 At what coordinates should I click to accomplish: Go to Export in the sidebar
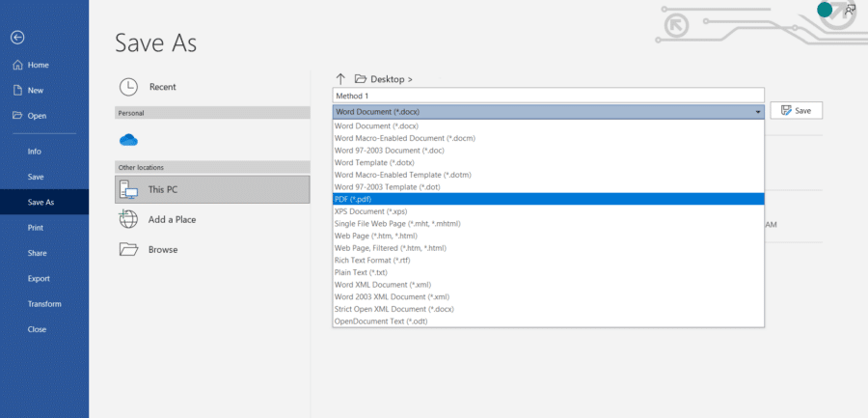coord(39,278)
